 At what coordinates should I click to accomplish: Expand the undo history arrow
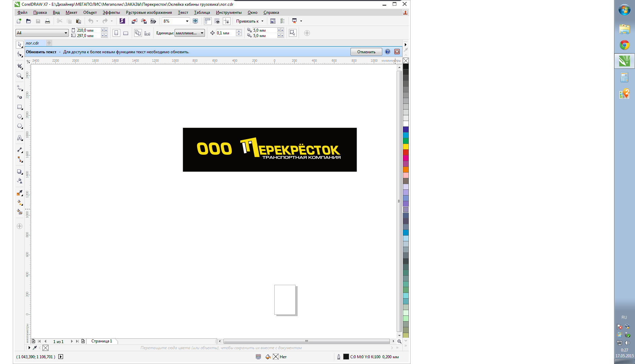click(97, 21)
